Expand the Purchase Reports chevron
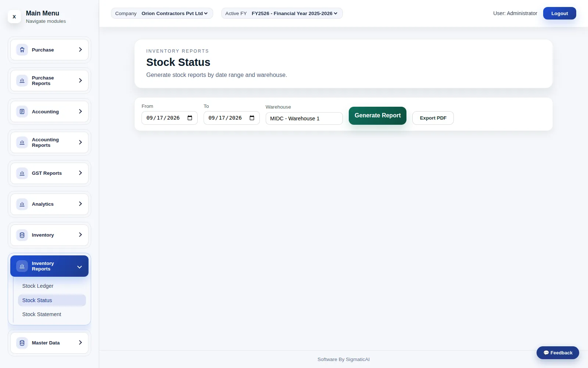Screen dimensions: 588x368 click(80, 81)
